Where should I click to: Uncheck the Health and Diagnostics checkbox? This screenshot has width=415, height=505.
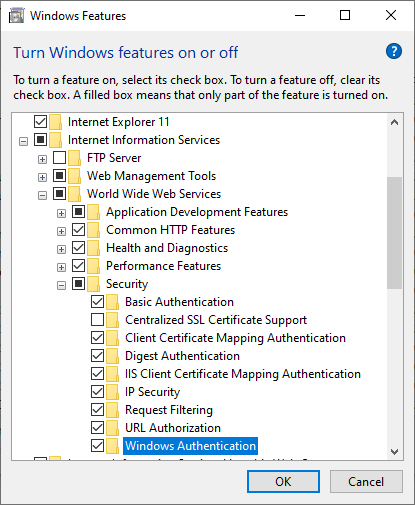tap(78, 247)
